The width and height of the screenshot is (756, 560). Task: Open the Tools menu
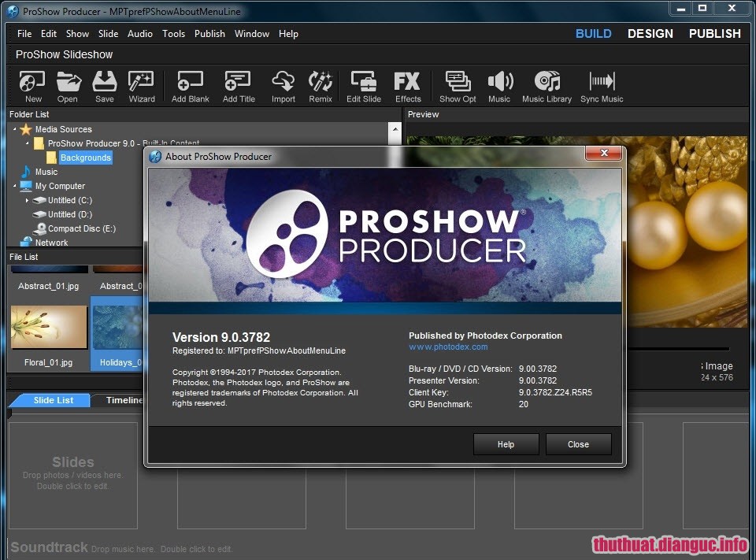point(173,34)
